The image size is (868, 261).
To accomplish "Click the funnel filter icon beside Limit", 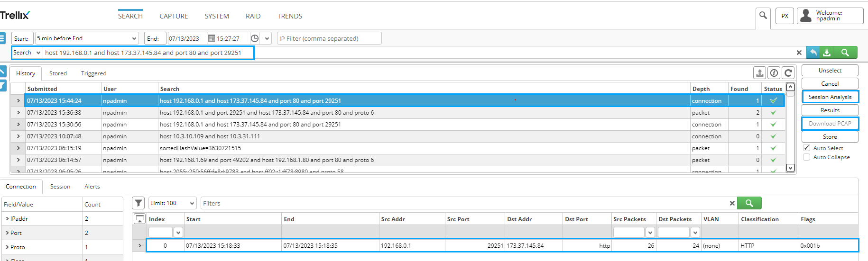I will (138, 203).
